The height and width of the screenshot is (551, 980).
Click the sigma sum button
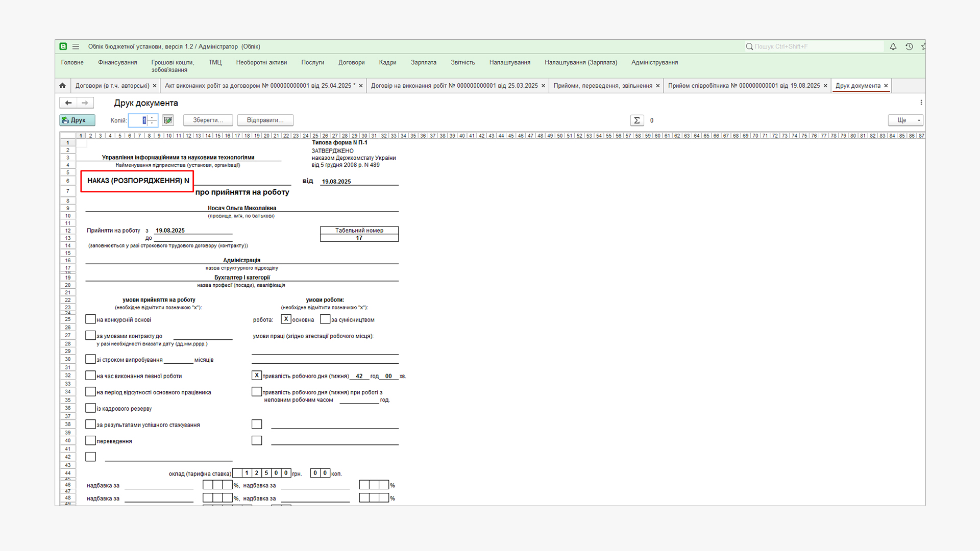point(636,120)
